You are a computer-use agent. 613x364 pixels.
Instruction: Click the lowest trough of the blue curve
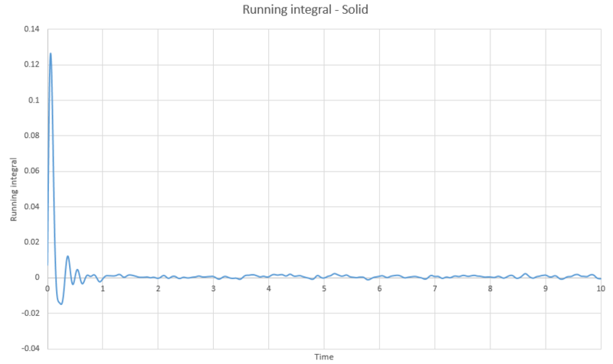point(61,303)
